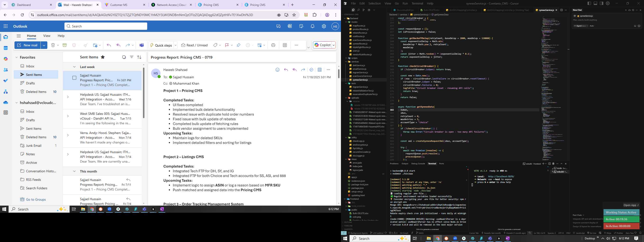Open Copilot dropdown arrow in Outlook
Viewport: 644px width, 242px height.
point(334,45)
